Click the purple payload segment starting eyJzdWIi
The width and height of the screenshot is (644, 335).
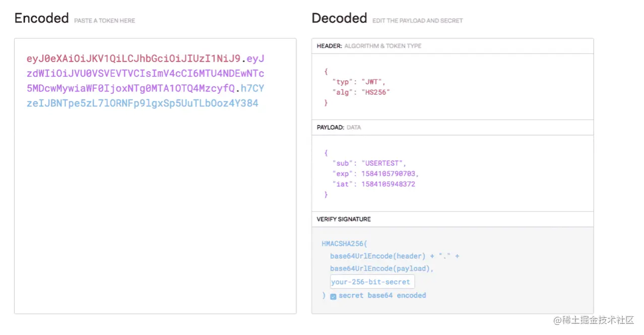click(x=146, y=74)
